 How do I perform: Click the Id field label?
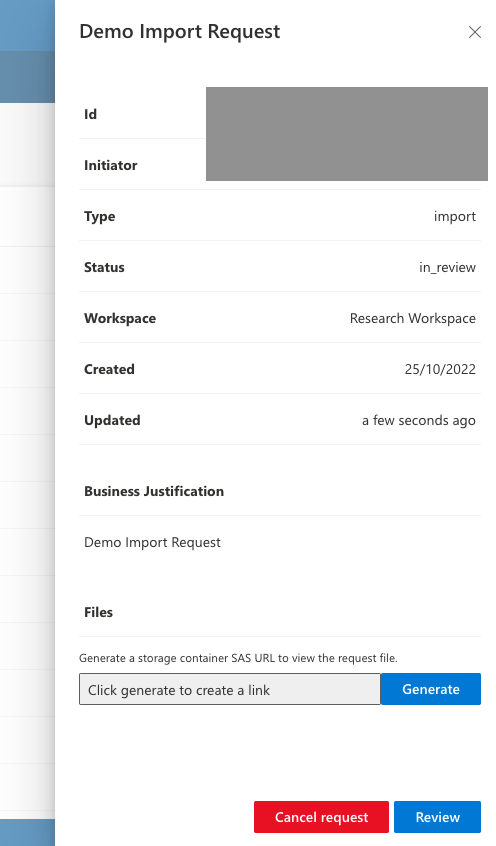coord(90,114)
